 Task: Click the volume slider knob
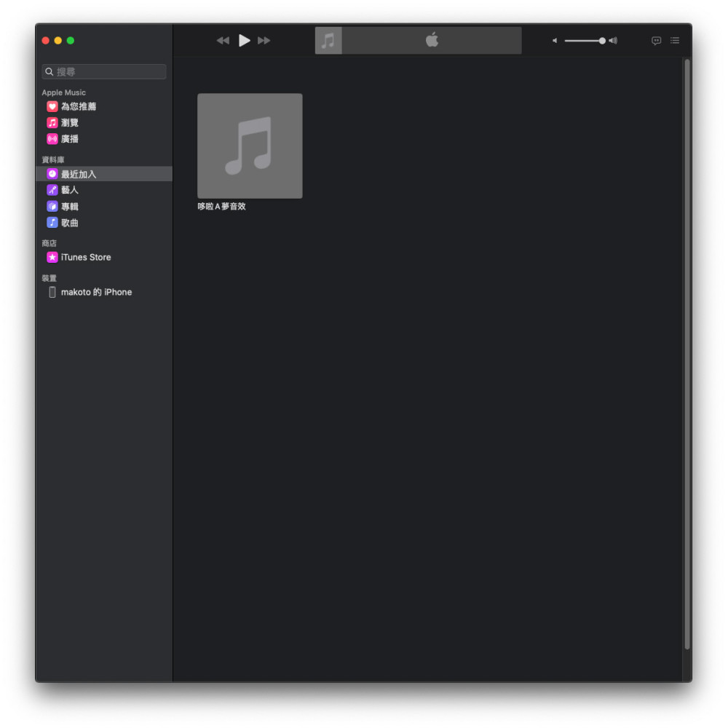(x=602, y=41)
